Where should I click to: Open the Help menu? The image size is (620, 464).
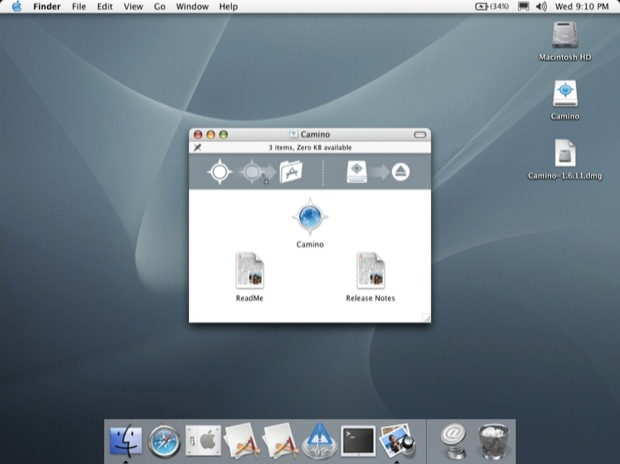(x=229, y=6)
